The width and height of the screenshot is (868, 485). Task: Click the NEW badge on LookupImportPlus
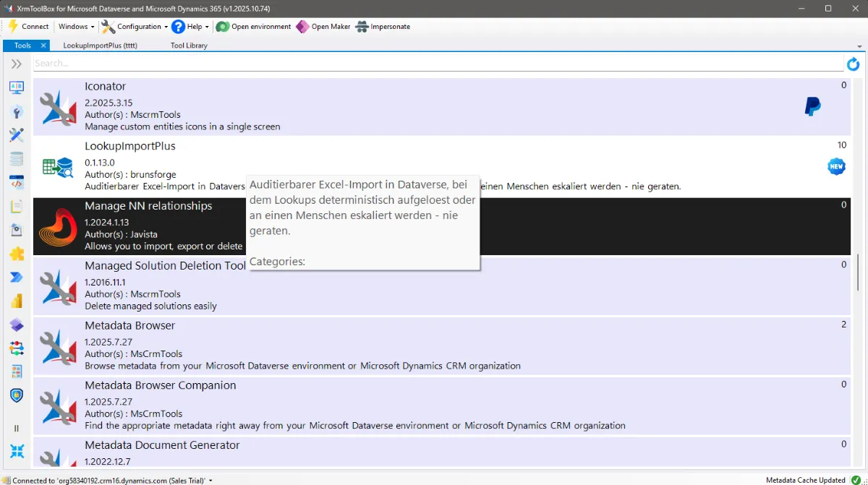pyautogui.click(x=836, y=166)
